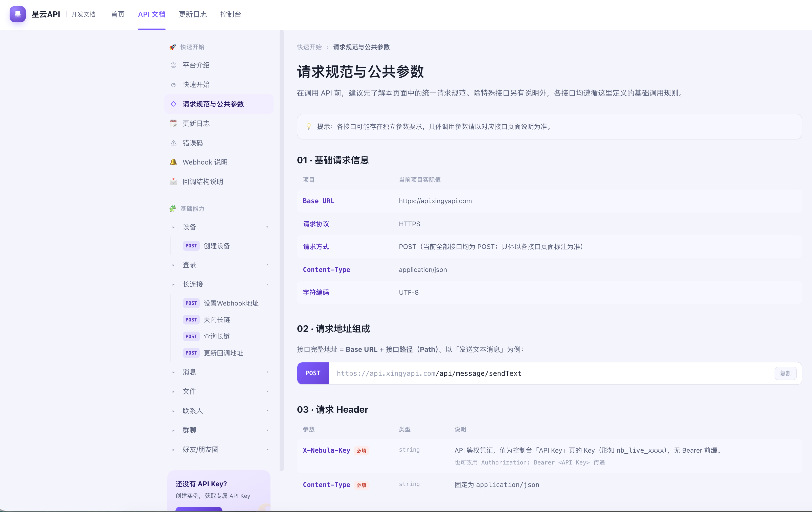This screenshot has height=512, width=812.
Task: Expand the 联系人 group in sidebar
Action: point(218,411)
